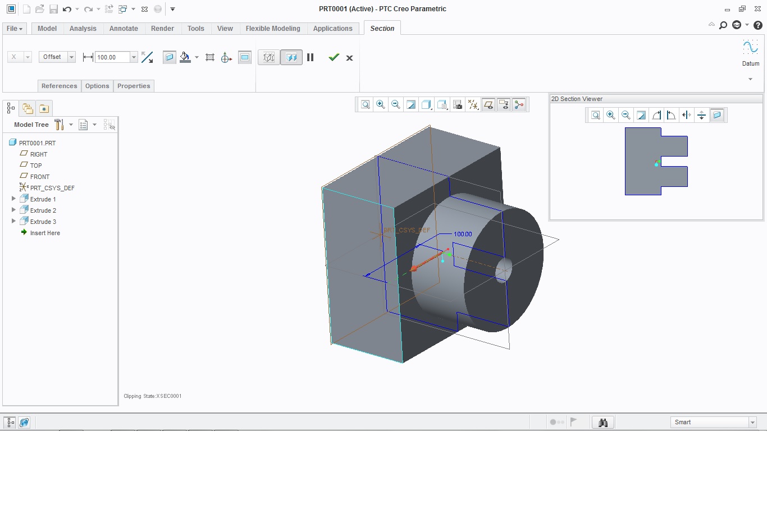
Task: Toggle capping of the section surface
Action: 170,57
